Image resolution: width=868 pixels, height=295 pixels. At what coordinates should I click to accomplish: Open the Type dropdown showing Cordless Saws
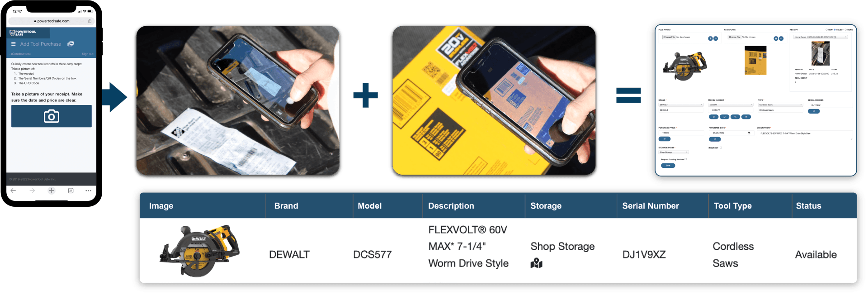pos(780,105)
